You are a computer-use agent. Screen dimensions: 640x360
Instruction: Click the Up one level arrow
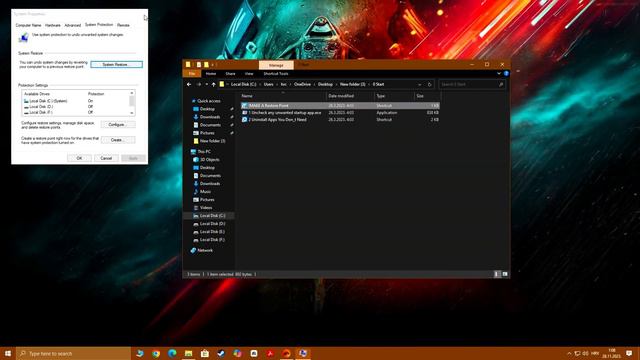point(213,84)
